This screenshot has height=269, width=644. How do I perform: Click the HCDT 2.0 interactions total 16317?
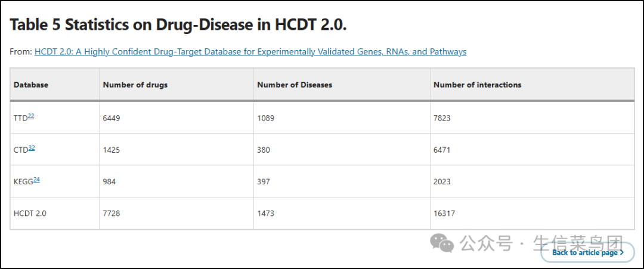click(444, 213)
